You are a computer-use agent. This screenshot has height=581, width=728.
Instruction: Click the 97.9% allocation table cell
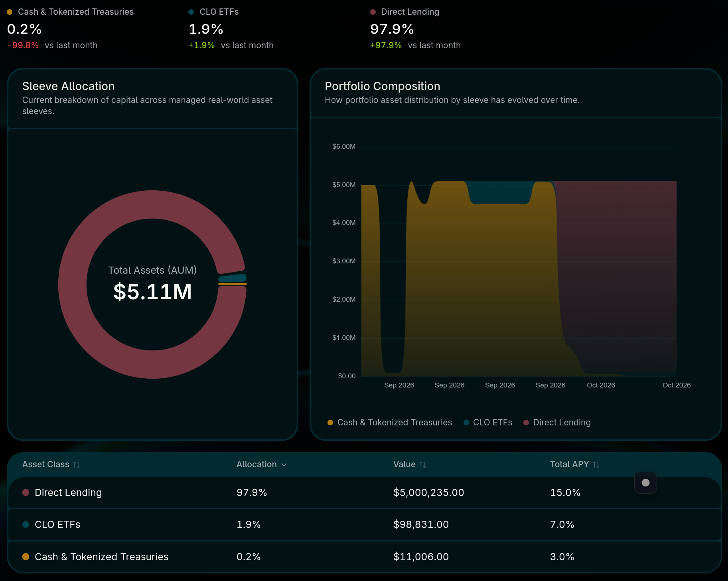click(x=252, y=493)
